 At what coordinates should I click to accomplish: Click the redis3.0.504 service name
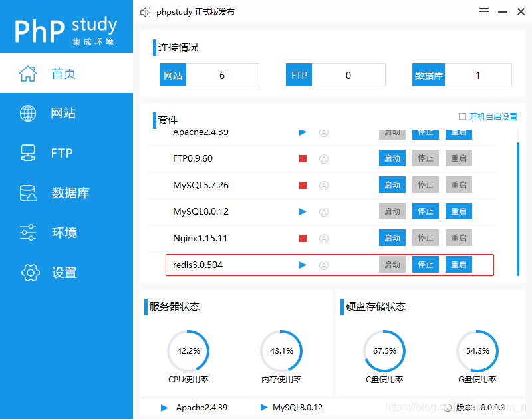198,265
